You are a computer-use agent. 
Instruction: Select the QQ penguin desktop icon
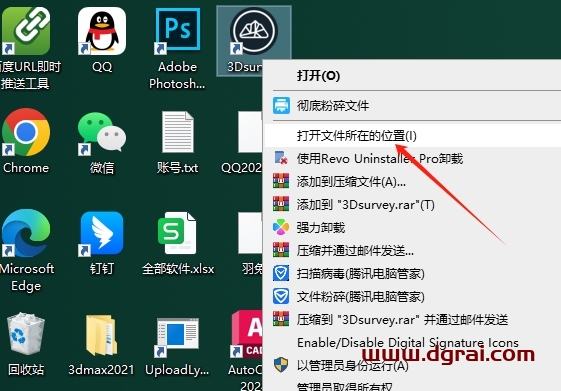coord(102,31)
